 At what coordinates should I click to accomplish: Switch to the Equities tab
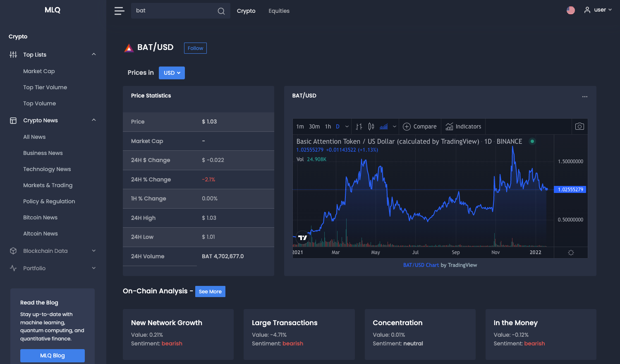pyautogui.click(x=279, y=11)
